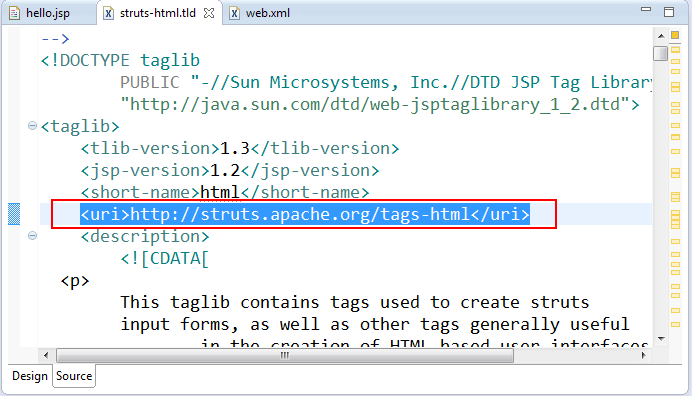The width and height of the screenshot is (692, 396).
Task: Click the short-name value html
Action: click(220, 192)
